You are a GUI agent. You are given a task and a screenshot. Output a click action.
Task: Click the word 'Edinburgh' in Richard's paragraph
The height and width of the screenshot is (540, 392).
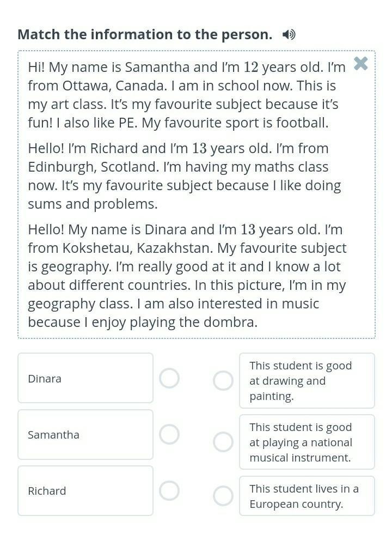[x=59, y=167]
